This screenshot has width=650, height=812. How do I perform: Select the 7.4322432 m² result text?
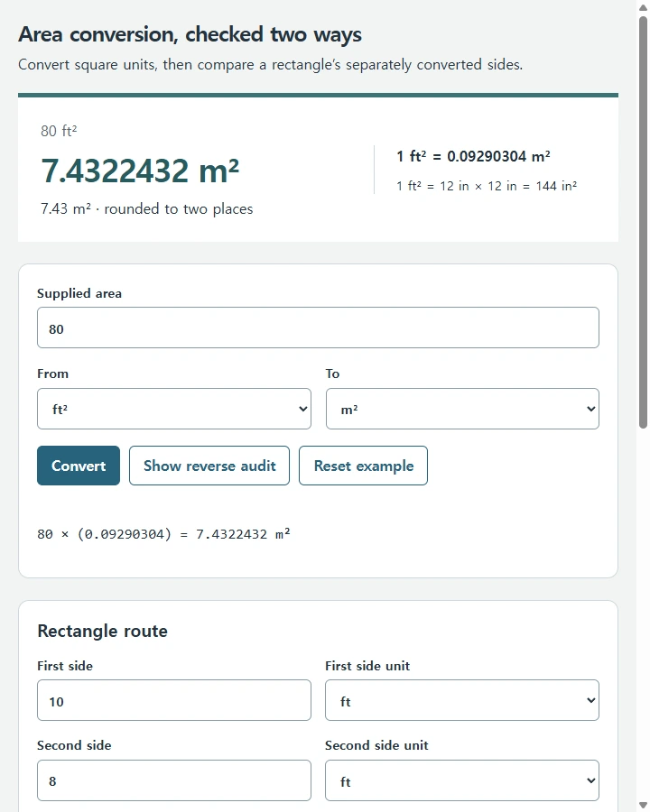click(140, 171)
